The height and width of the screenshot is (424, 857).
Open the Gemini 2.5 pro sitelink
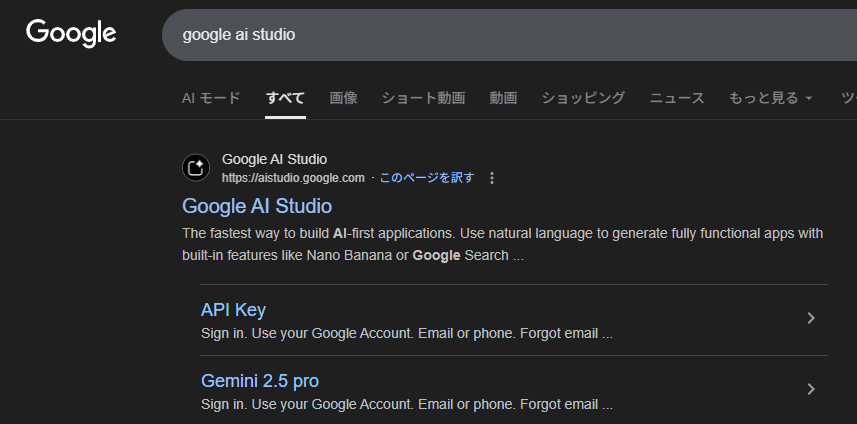click(260, 381)
